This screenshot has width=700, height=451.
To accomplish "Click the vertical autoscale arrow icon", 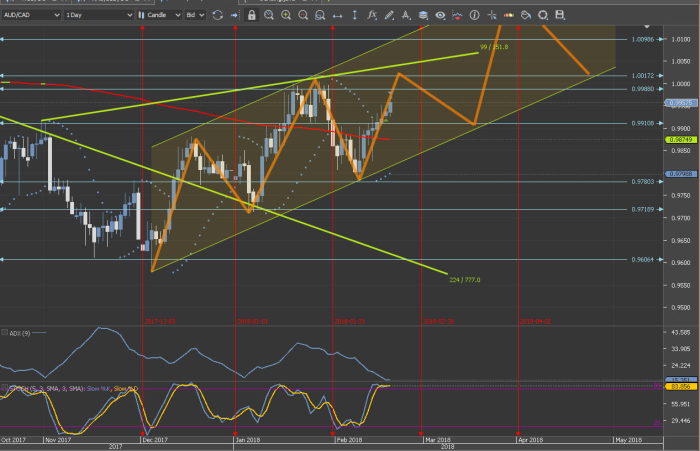I will coord(354,15).
